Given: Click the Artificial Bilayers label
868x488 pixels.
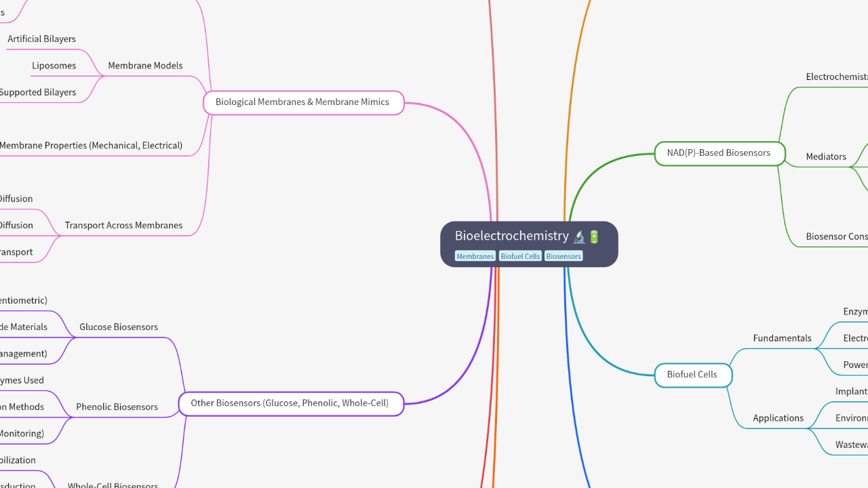Looking at the screenshot, I should pos(41,39).
